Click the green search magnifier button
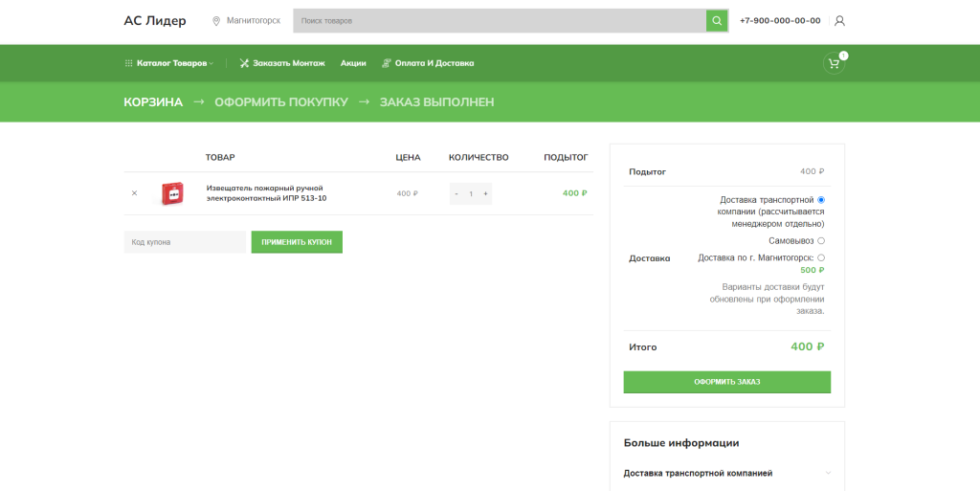 [717, 20]
